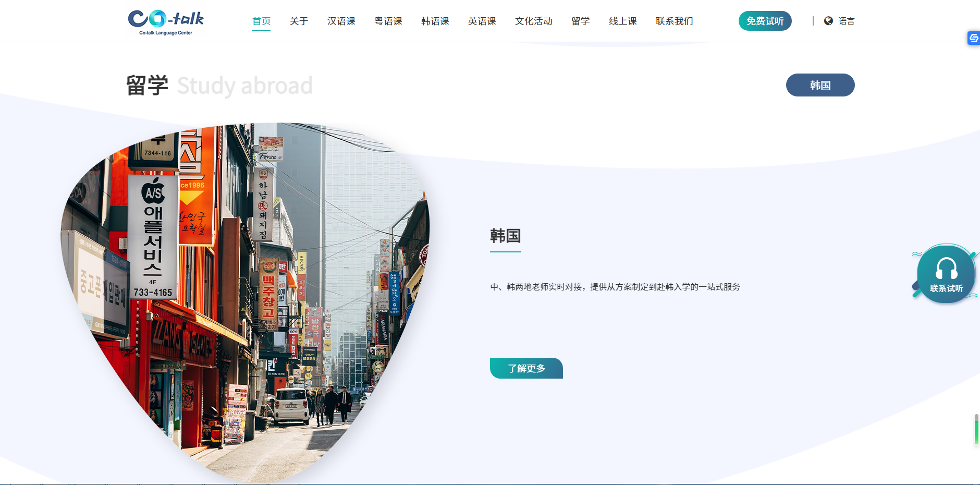Click the green page scrollbar thumb
The height and width of the screenshot is (485, 980).
click(976, 430)
